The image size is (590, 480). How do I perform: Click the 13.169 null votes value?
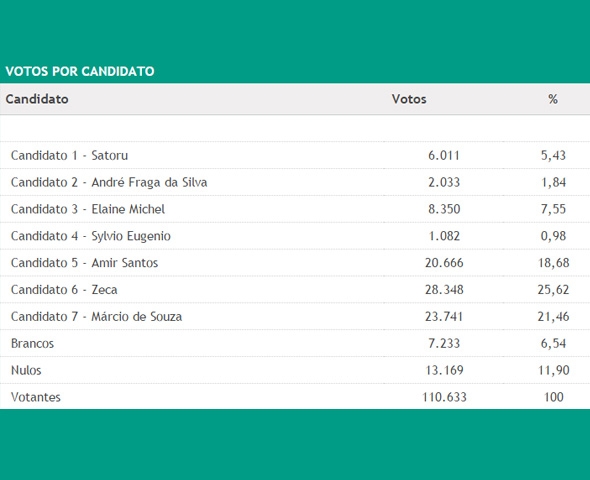pyautogui.click(x=444, y=370)
